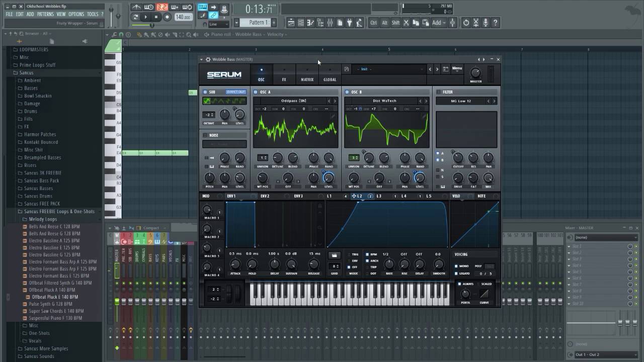Open Serum Menu button
This screenshot has height=362, width=644.
coord(457,68)
